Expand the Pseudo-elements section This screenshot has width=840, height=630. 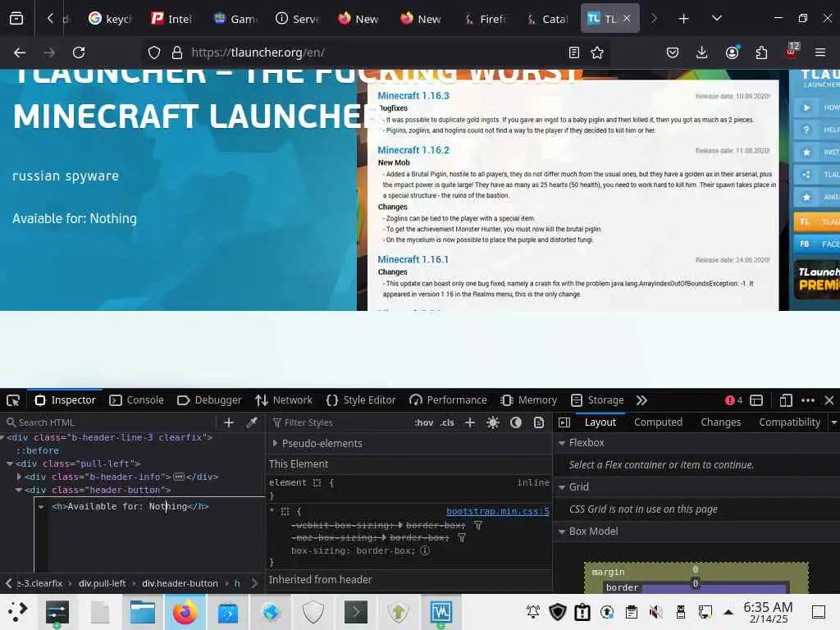(x=275, y=443)
